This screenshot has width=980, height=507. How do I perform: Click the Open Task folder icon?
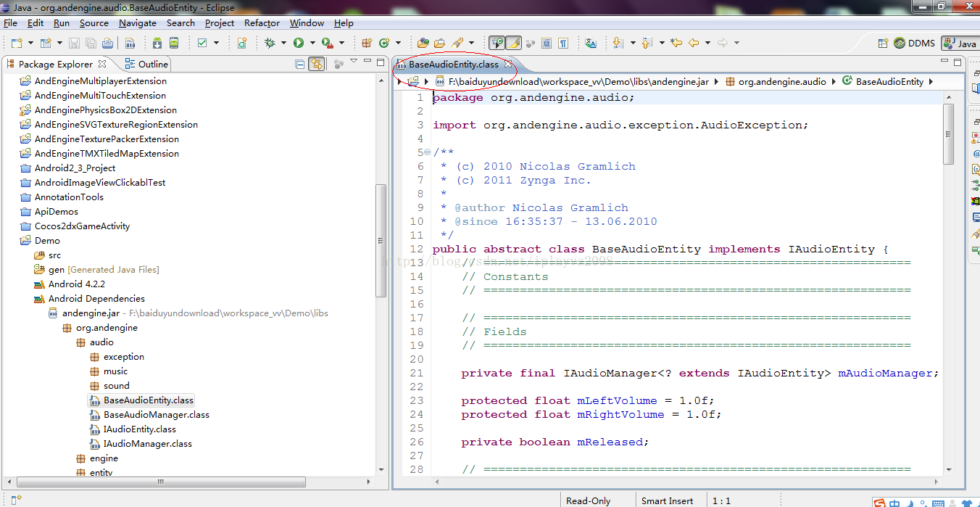439,43
